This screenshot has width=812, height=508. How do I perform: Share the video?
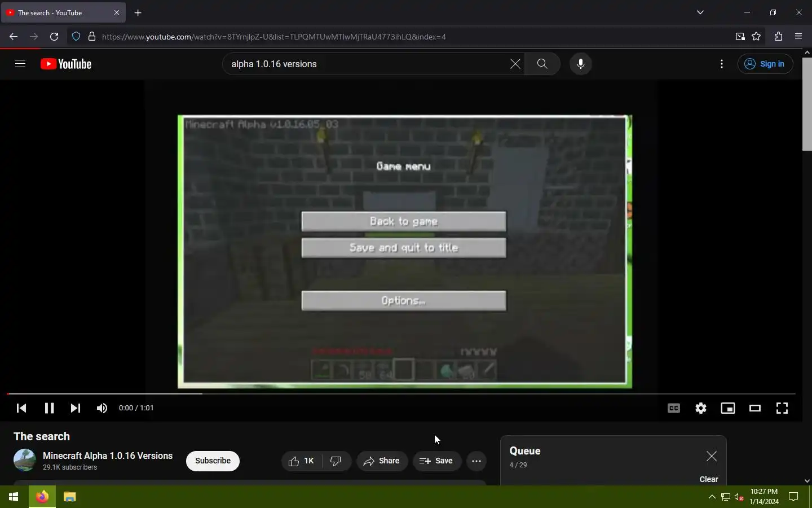click(382, 461)
